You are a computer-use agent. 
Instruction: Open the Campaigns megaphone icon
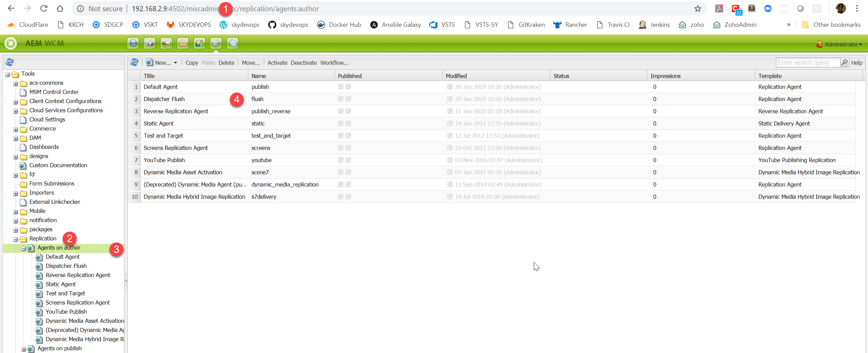coord(166,43)
